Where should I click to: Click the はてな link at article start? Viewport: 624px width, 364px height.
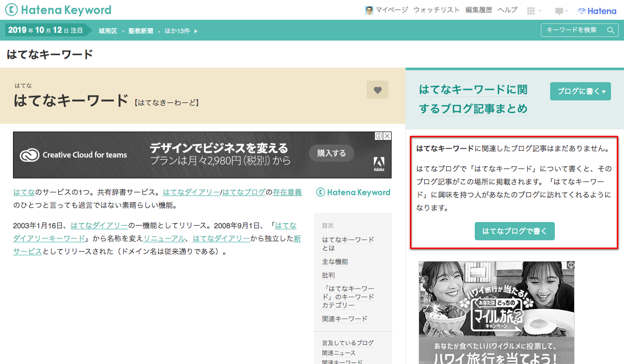coord(24,192)
